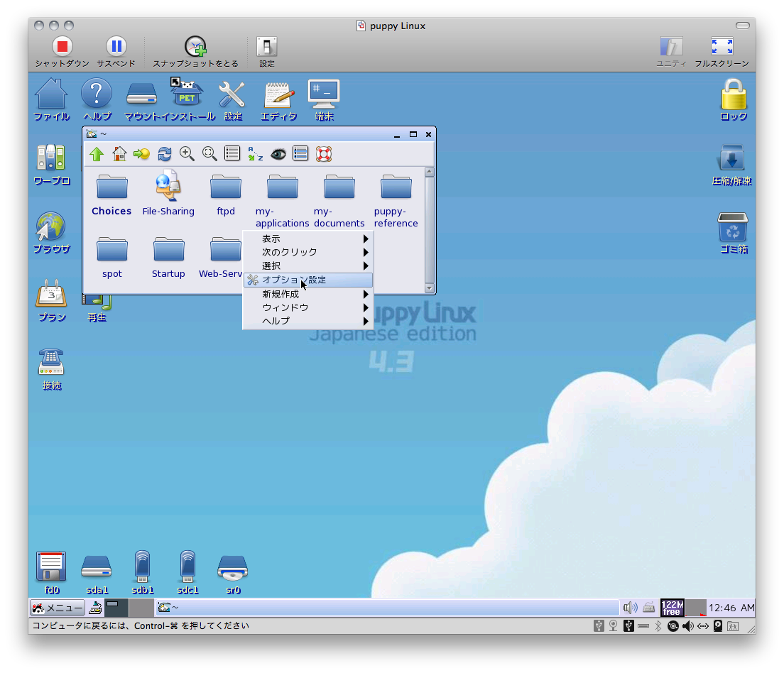Open the マウント drive desktop icon
This screenshot has width=784, height=673.
pyautogui.click(x=141, y=94)
